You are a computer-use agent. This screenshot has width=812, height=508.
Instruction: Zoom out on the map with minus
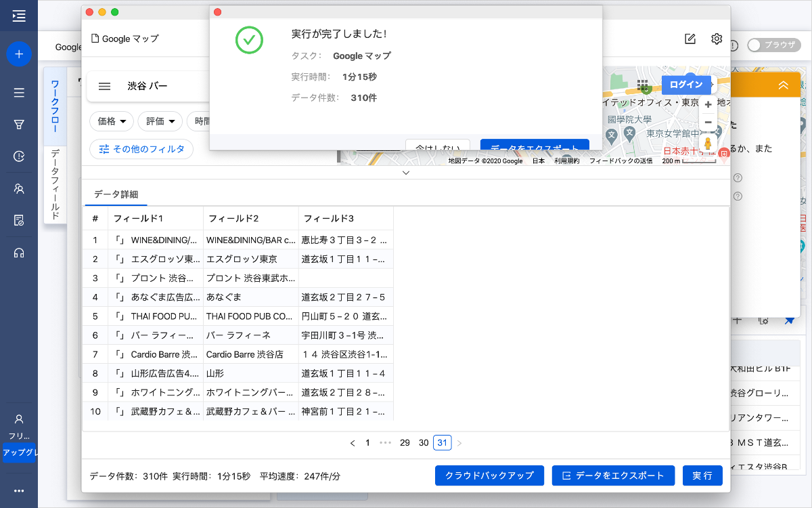click(708, 122)
